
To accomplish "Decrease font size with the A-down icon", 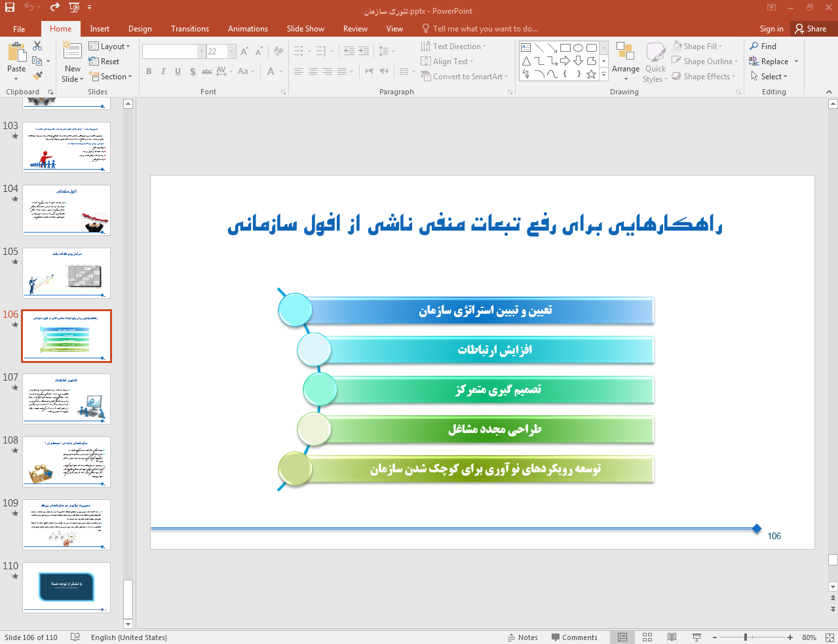I will pos(259,51).
